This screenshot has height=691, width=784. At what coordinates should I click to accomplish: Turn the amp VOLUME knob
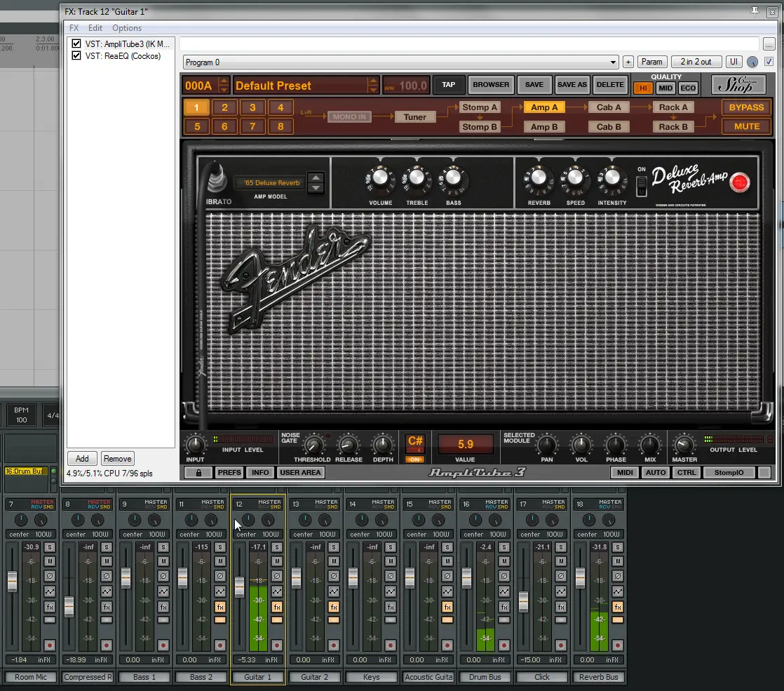pyautogui.click(x=380, y=177)
